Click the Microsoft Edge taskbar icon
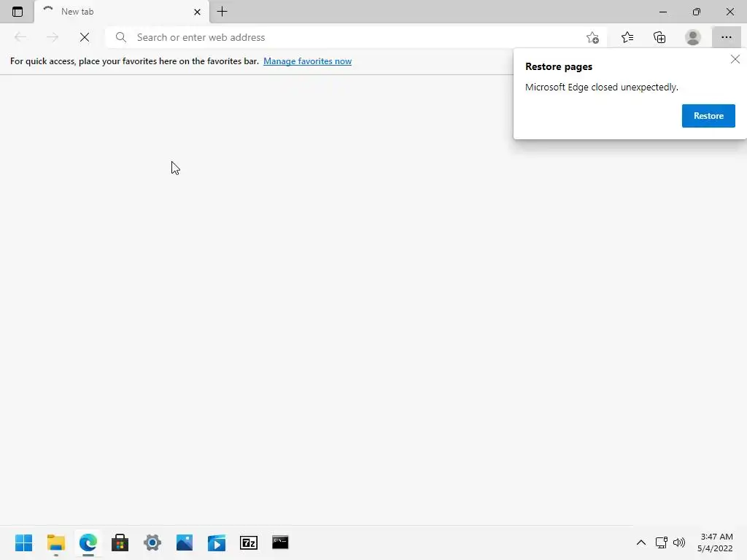 (88, 542)
